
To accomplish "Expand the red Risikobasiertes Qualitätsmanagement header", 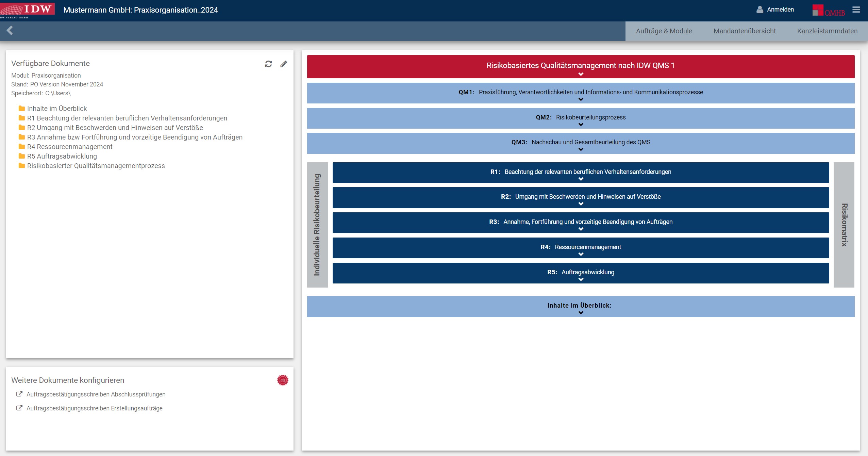I will pos(581,67).
